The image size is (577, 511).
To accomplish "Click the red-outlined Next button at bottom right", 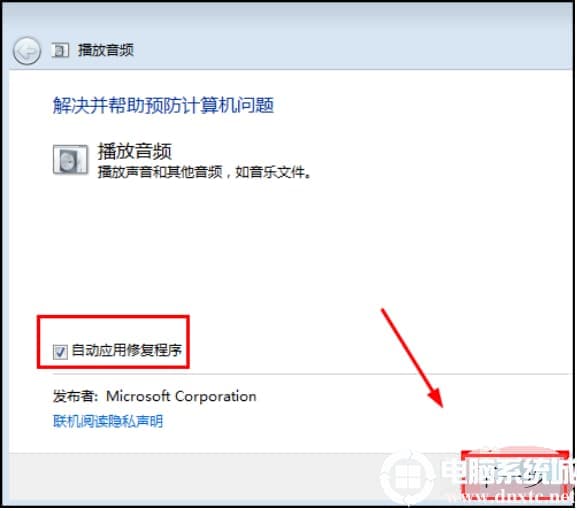I will point(515,477).
